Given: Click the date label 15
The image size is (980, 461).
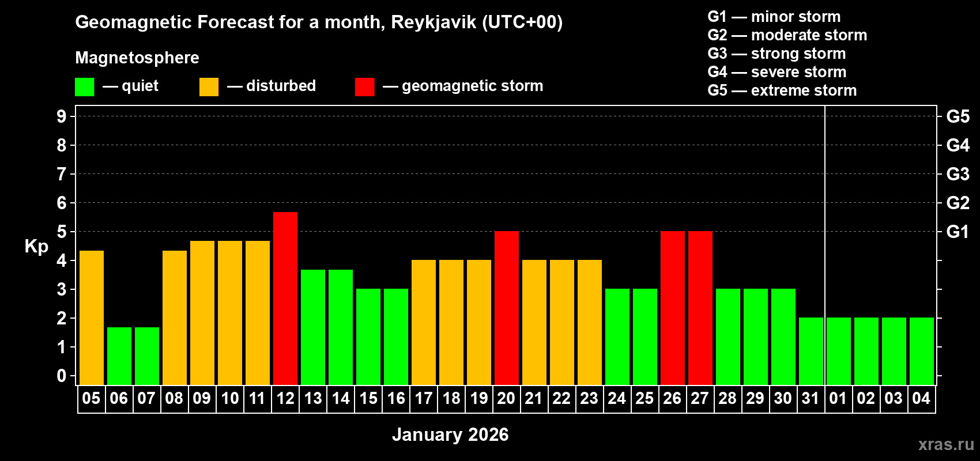Looking at the screenshot, I should pyautogui.click(x=368, y=399).
